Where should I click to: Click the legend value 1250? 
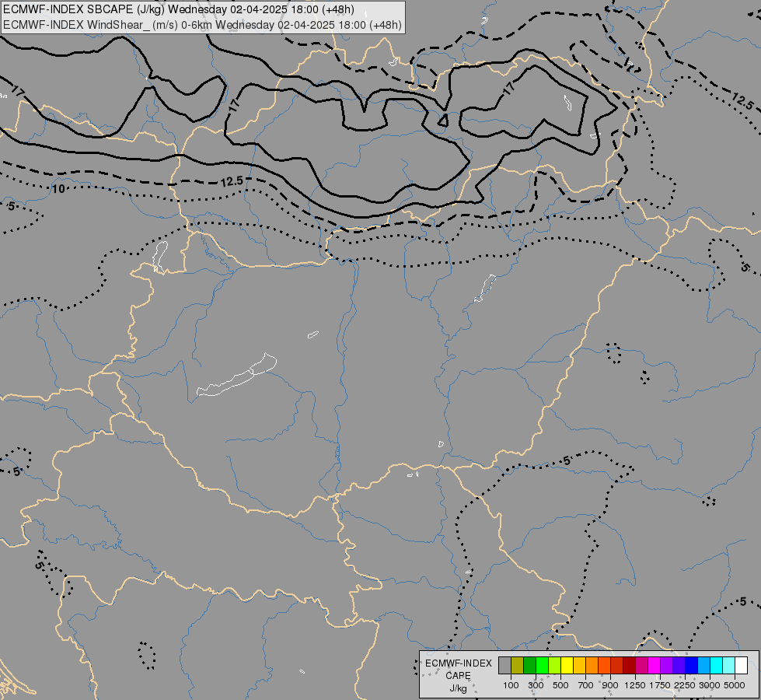tap(635, 685)
